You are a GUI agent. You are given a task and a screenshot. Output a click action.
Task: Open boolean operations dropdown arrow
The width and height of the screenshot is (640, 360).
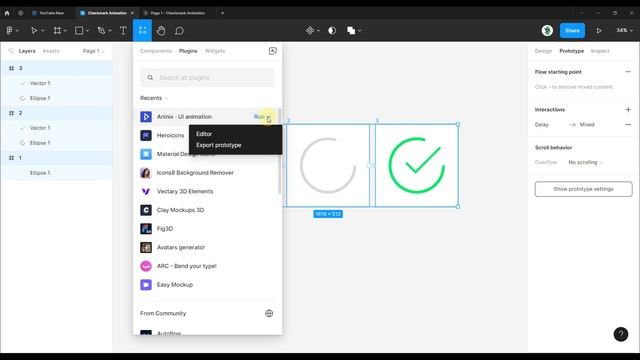click(x=360, y=31)
